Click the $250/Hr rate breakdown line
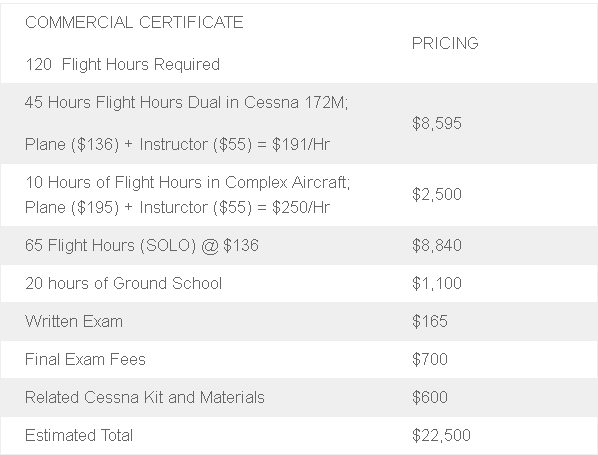The width and height of the screenshot is (598, 455). (177, 207)
